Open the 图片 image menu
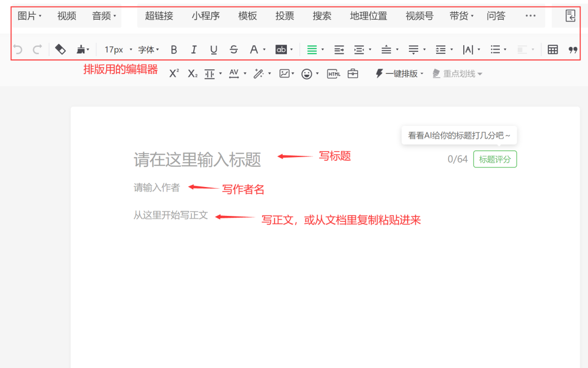Image resolution: width=588 pixels, height=368 pixels. tap(28, 16)
